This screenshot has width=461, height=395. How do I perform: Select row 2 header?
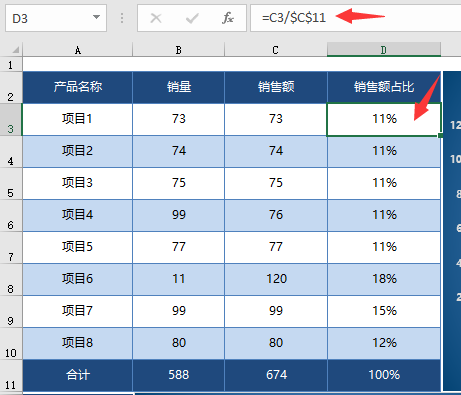(11, 87)
